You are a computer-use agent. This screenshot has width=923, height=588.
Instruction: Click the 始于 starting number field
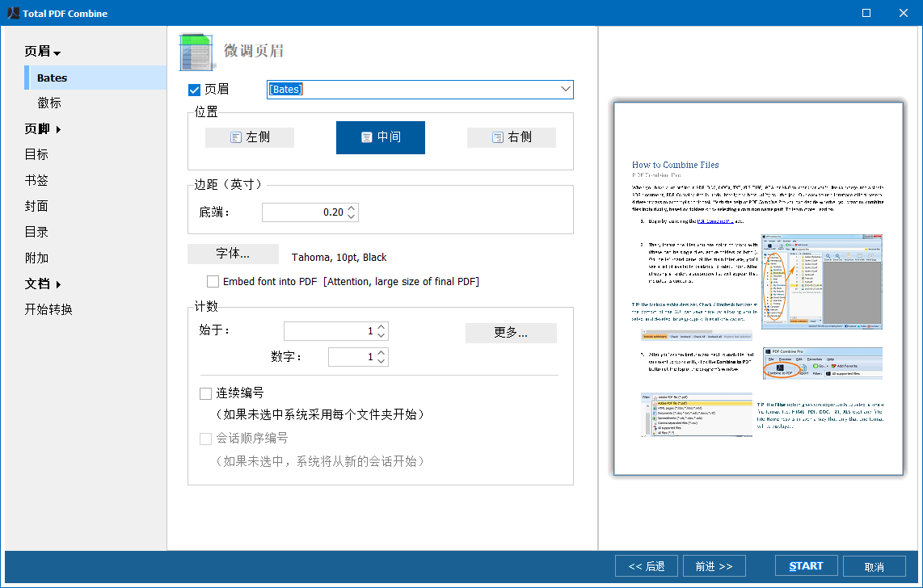pos(331,331)
